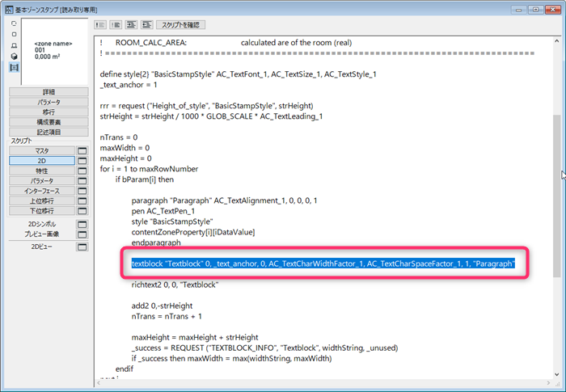Click the rrr = request line
The width and height of the screenshot is (566, 392).
207,106
